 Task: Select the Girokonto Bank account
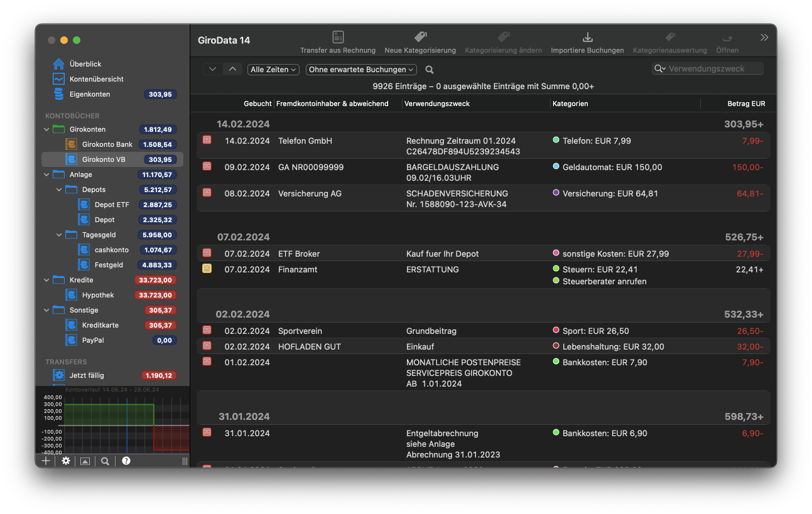[x=112, y=144]
